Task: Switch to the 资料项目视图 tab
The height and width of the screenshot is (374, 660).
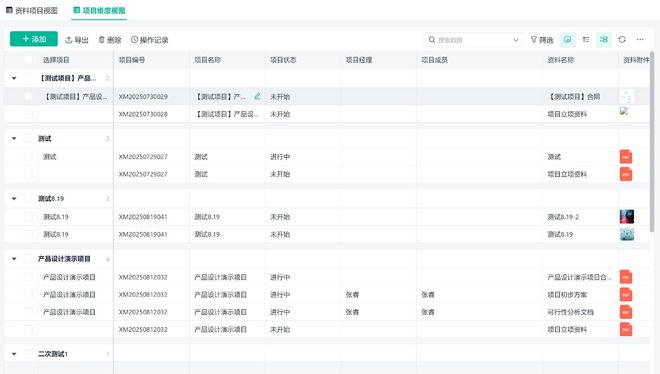Action: click(x=32, y=11)
